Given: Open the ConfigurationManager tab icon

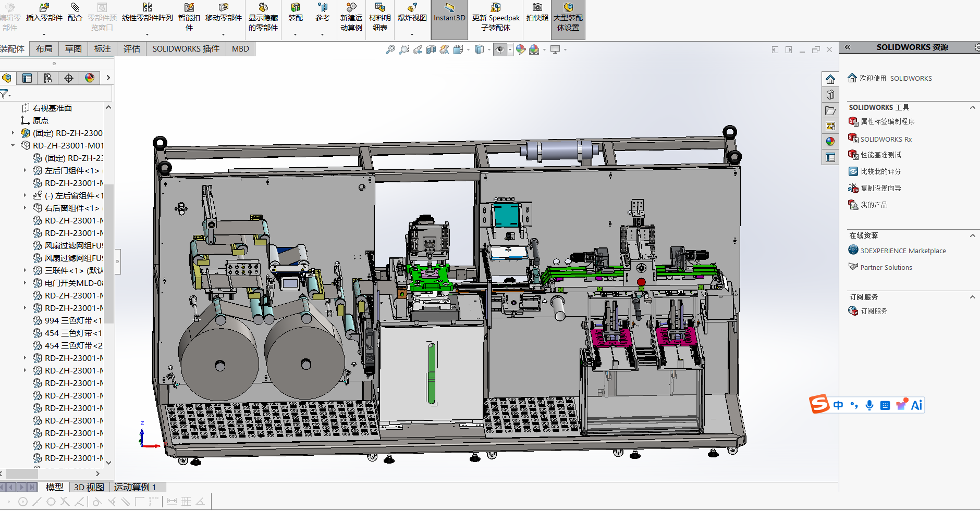Looking at the screenshot, I should pyautogui.click(x=48, y=78).
